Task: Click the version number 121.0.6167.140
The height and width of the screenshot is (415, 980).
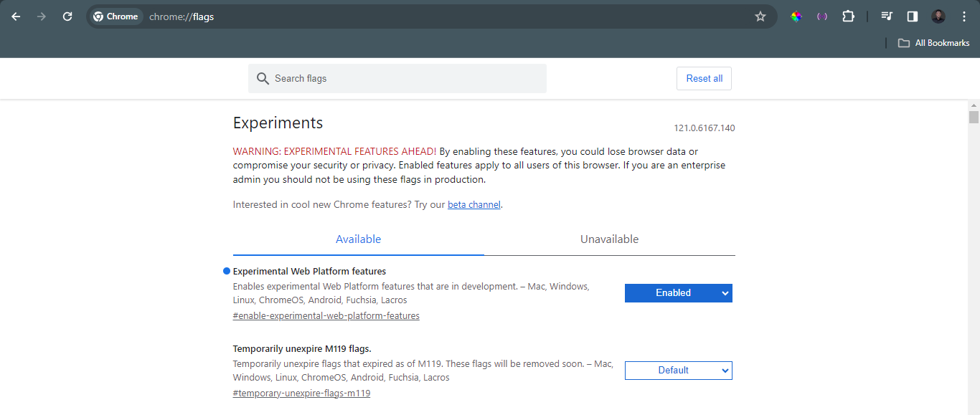Action: tap(705, 128)
